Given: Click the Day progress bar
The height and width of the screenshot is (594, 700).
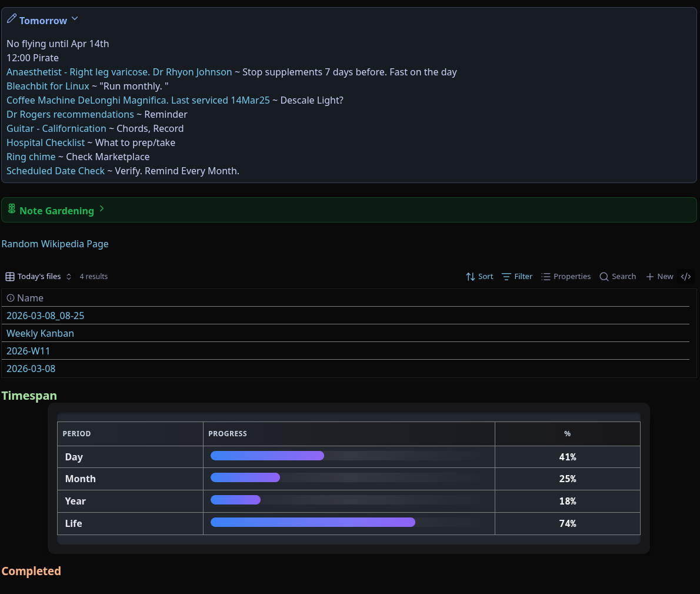Looking at the screenshot, I should pos(267,456).
